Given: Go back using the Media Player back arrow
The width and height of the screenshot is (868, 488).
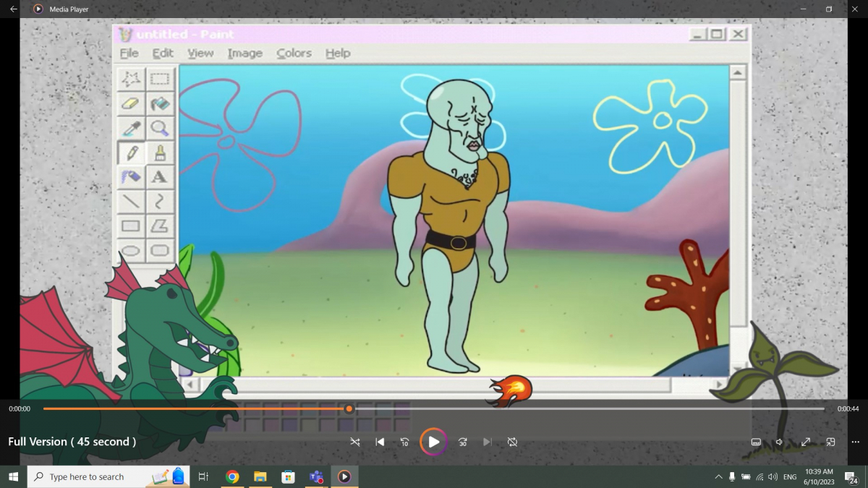Looking at the screenshot, I should pos(13,9).
